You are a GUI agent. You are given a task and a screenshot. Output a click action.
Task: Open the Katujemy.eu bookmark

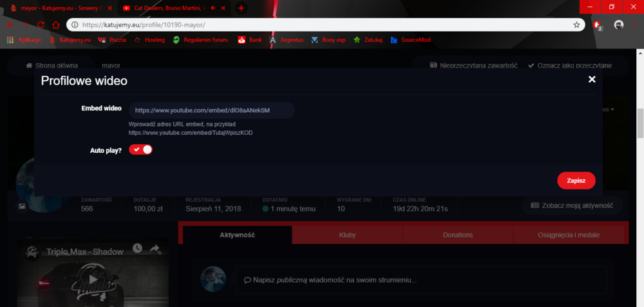70,40
